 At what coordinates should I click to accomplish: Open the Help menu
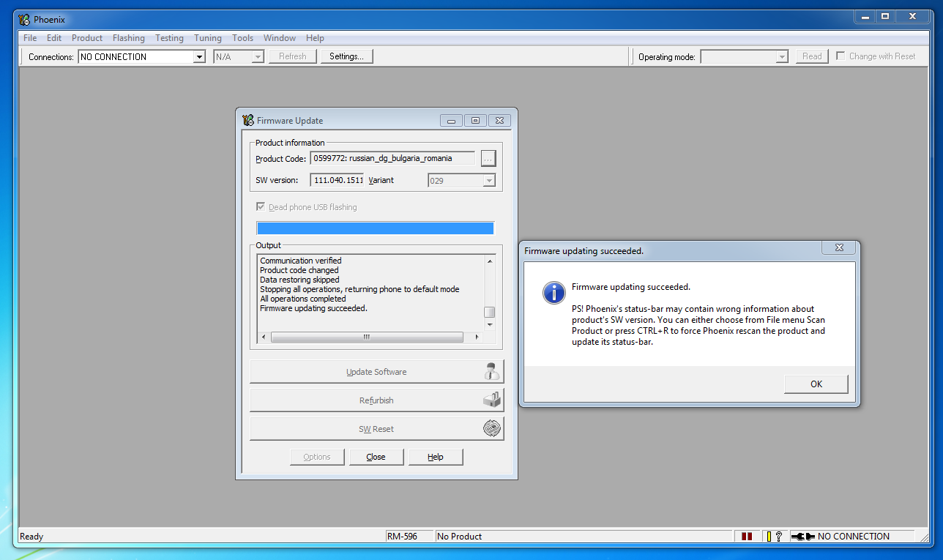tap(315, 38)
